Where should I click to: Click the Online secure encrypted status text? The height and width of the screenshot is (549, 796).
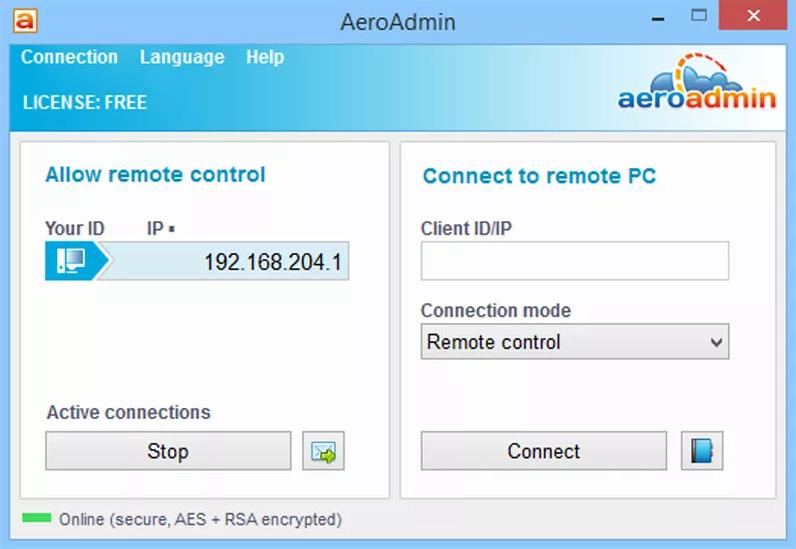point(201,520)
